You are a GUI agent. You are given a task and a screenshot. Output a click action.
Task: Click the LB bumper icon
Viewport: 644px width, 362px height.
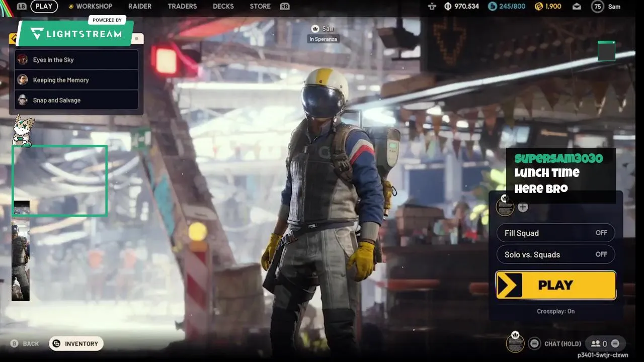point(22,7)
